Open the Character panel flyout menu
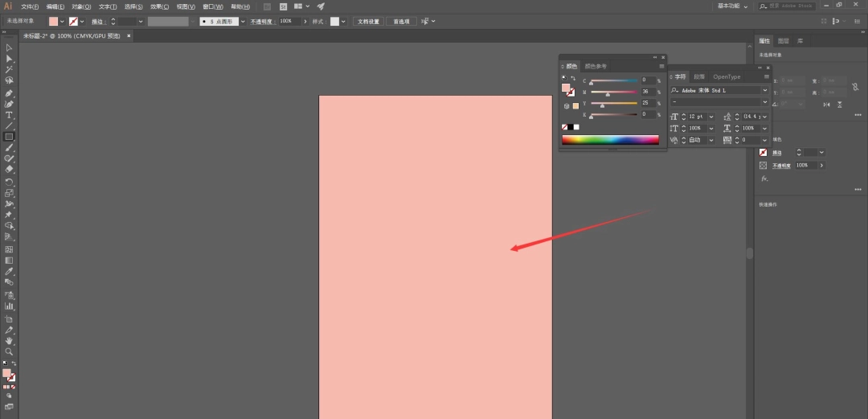The width and height of the screenshot is (868, 419). pyautogui.click(x=767, y=76)
